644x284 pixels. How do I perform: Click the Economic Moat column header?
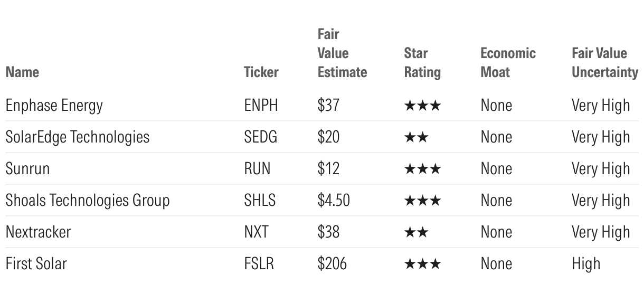(x=508, y=62)
